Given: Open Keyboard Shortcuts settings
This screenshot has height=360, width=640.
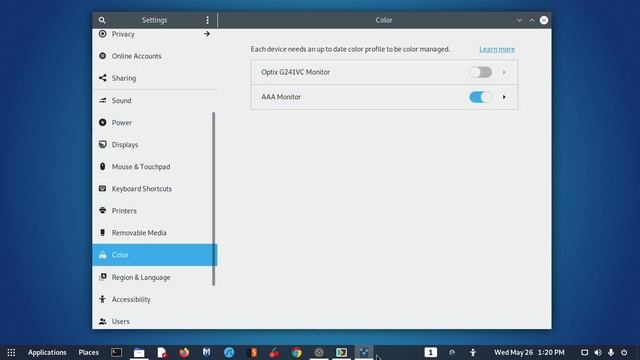Looking at the screenshot, I should [155, 189].
